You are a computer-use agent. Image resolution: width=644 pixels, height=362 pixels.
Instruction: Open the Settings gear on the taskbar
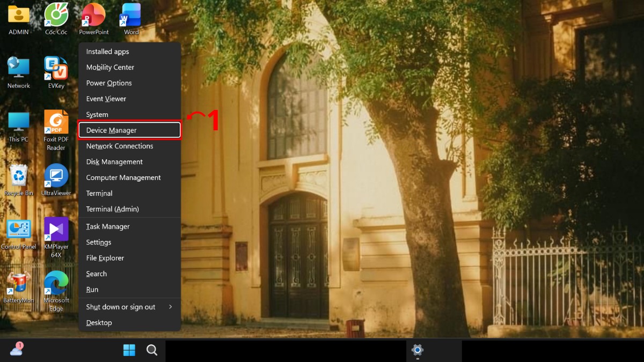click(418, 350)
